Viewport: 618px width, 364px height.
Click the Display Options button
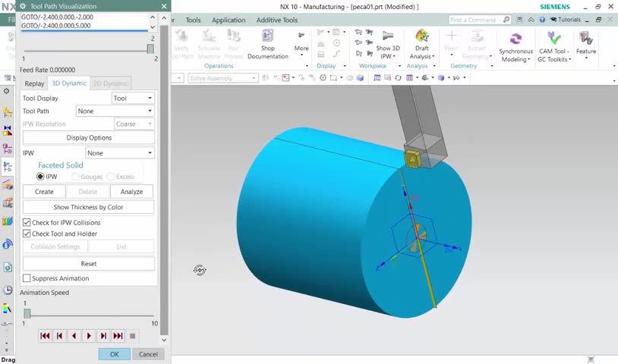89,138
